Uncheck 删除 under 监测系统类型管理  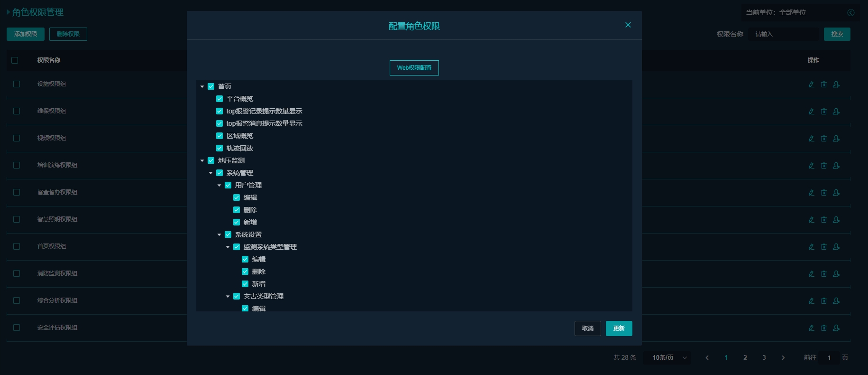[x=245, y=272]
